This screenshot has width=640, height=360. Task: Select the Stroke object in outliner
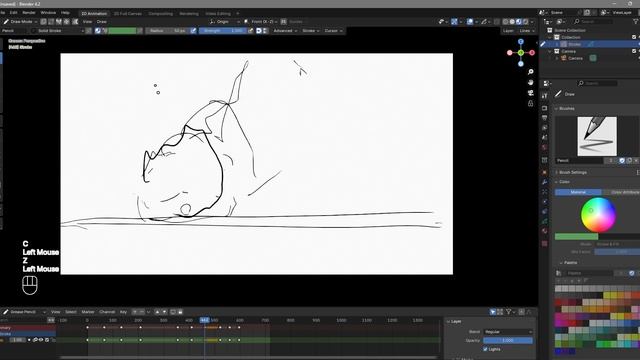575,44
